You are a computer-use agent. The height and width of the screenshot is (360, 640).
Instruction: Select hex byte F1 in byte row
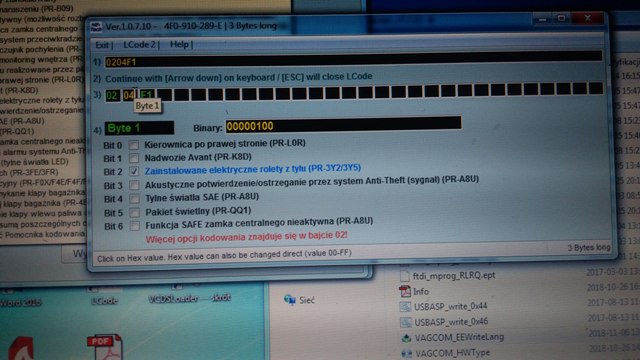pyautogui.click(x=147, y=95)
